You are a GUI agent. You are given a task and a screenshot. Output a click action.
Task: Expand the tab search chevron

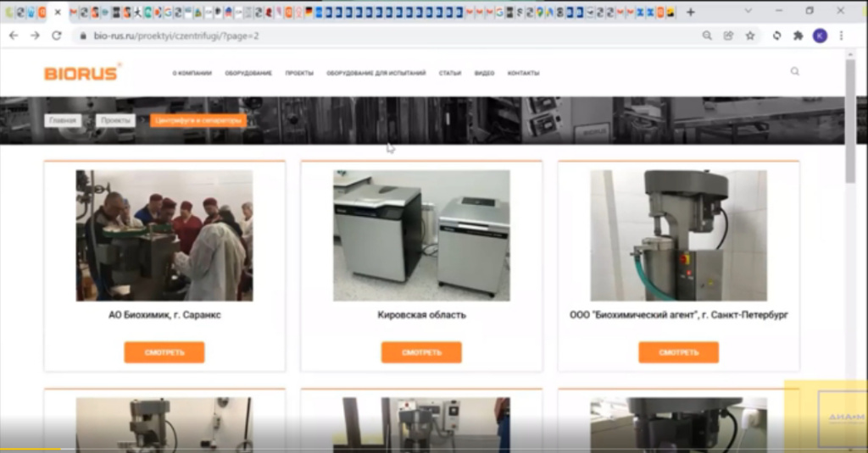748,11
